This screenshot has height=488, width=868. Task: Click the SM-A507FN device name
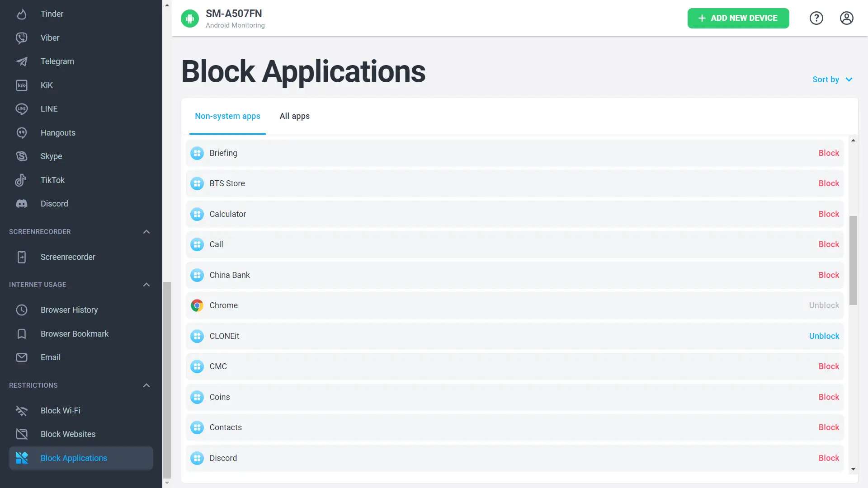pyautogui.click(x=234, y=14)
